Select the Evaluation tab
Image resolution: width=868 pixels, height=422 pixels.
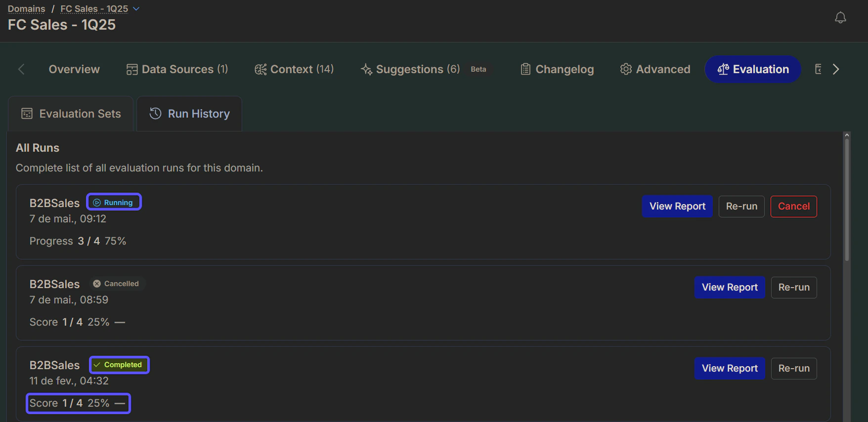(x=753, y=69)
